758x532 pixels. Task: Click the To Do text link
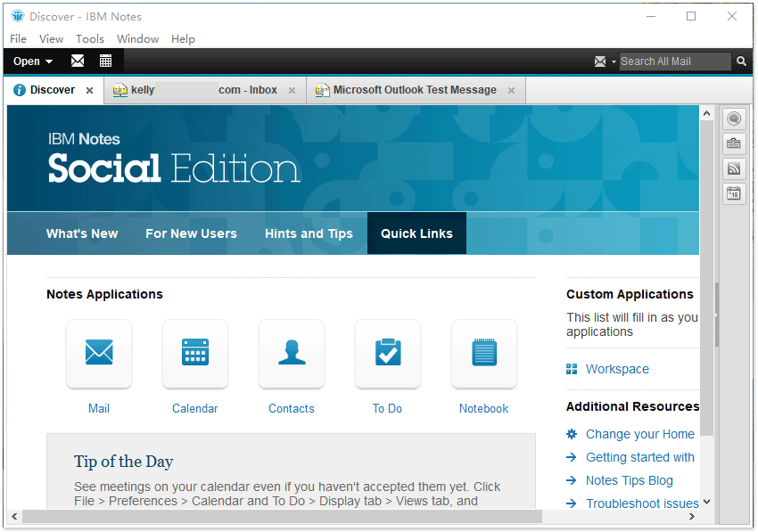point(387,408)
